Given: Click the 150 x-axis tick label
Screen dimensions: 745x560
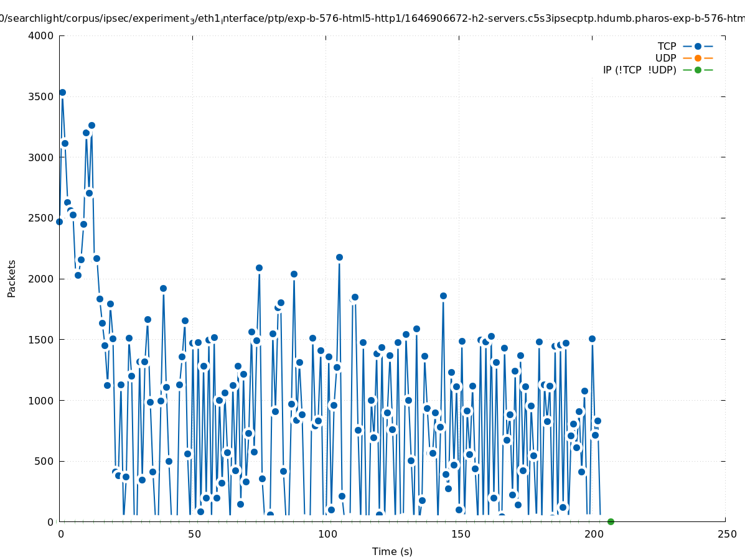Looking at the screenshot, I should [460, 534].
